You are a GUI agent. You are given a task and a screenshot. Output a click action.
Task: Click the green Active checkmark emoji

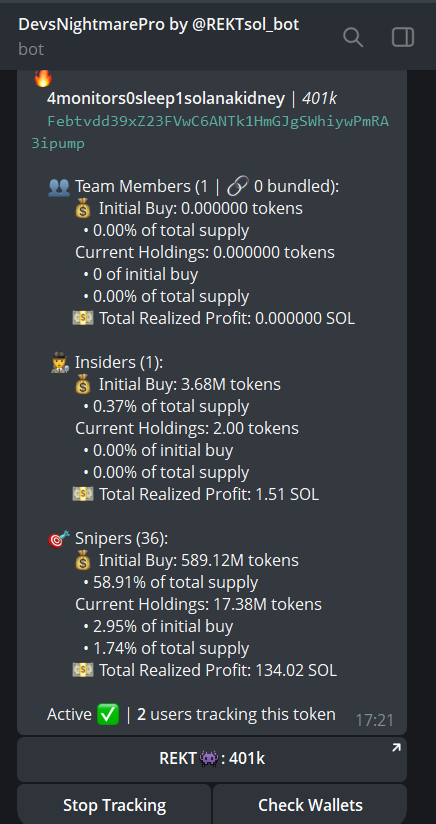(x=108, y=715)
